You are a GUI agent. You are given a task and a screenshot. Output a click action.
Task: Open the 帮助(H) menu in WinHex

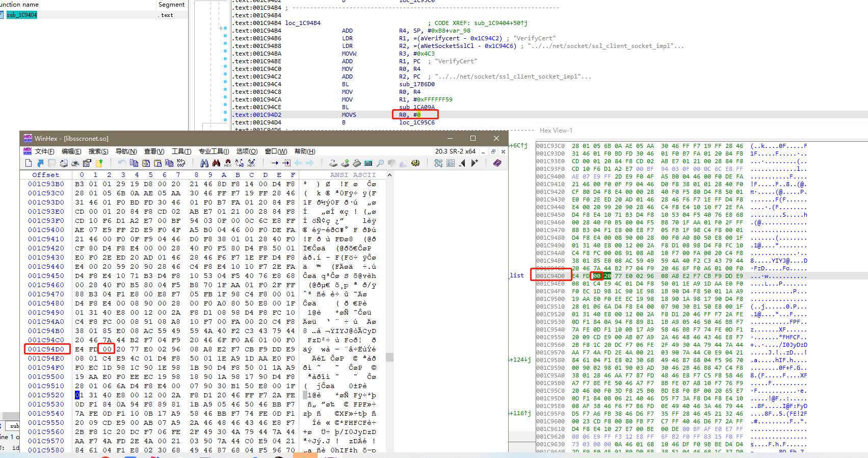click(x=305, y=151)
